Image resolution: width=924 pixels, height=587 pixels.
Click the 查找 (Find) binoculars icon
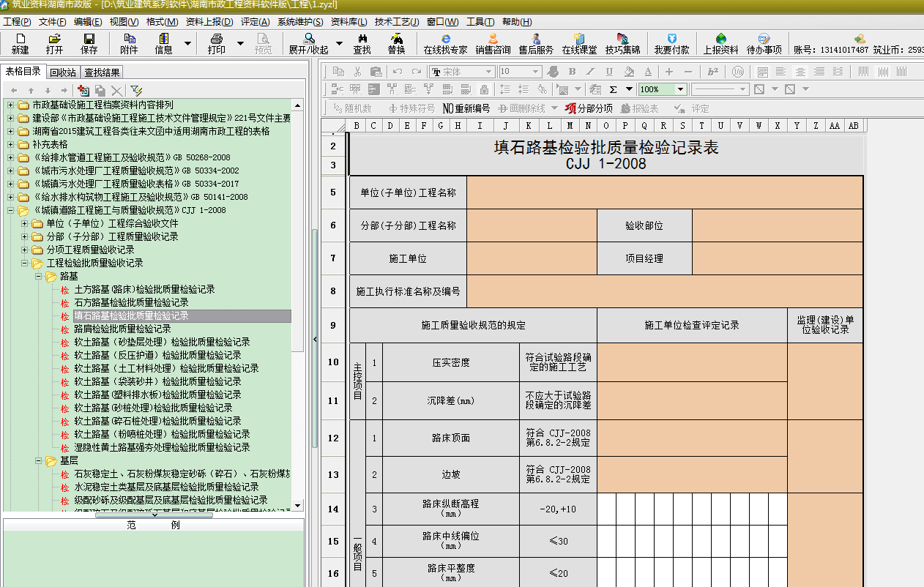362,43
